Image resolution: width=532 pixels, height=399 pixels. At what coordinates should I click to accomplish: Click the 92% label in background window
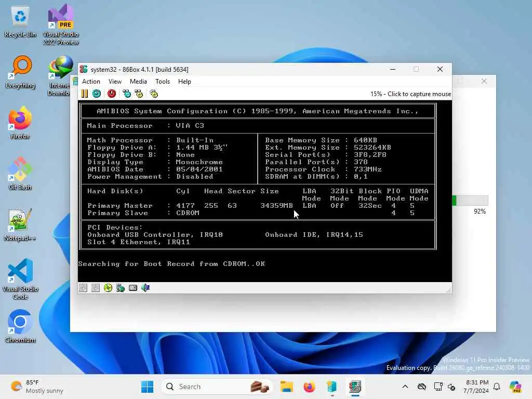[480, 211]
